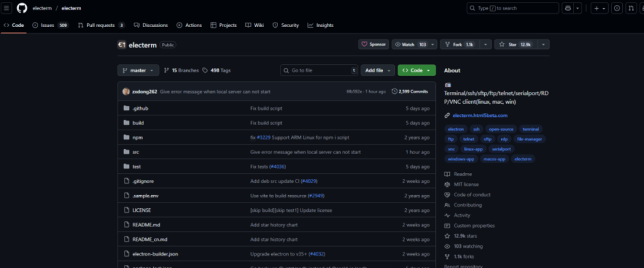The width and height of the screenshot is (644, 268).
Task: Open the green Code dropdown
Action: 416,70
